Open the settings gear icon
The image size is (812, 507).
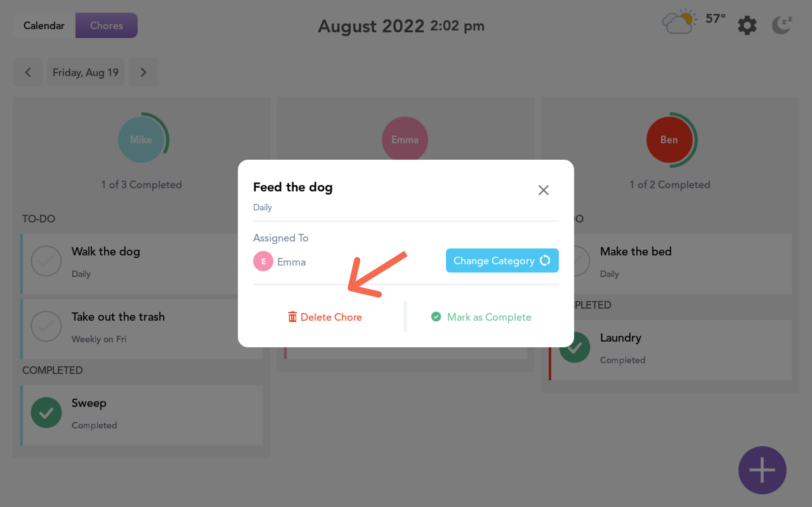point(747,25)
